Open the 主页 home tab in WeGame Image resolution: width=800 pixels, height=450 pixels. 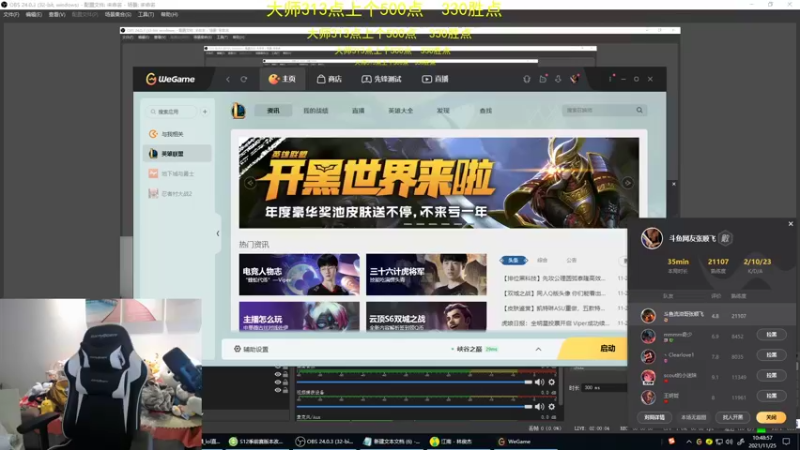[x=283, y=79]
